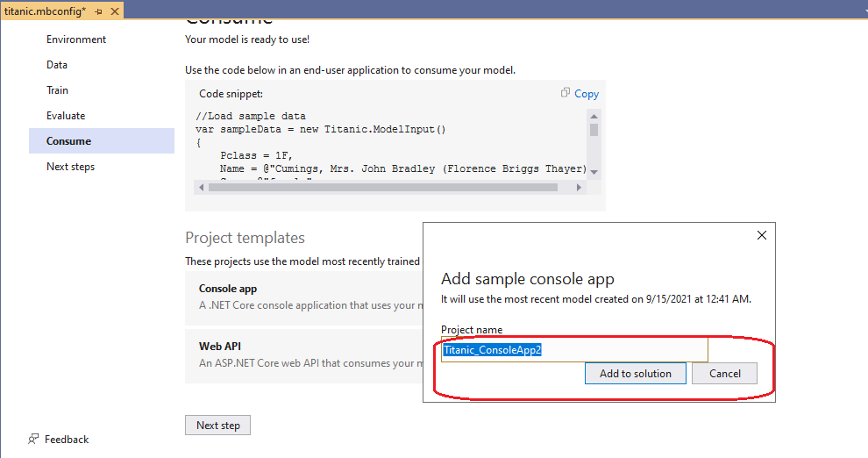This screenshot has height=458, width=868.
Task: Click 'Your model is ready to use!' text
Action: point(247,39)
